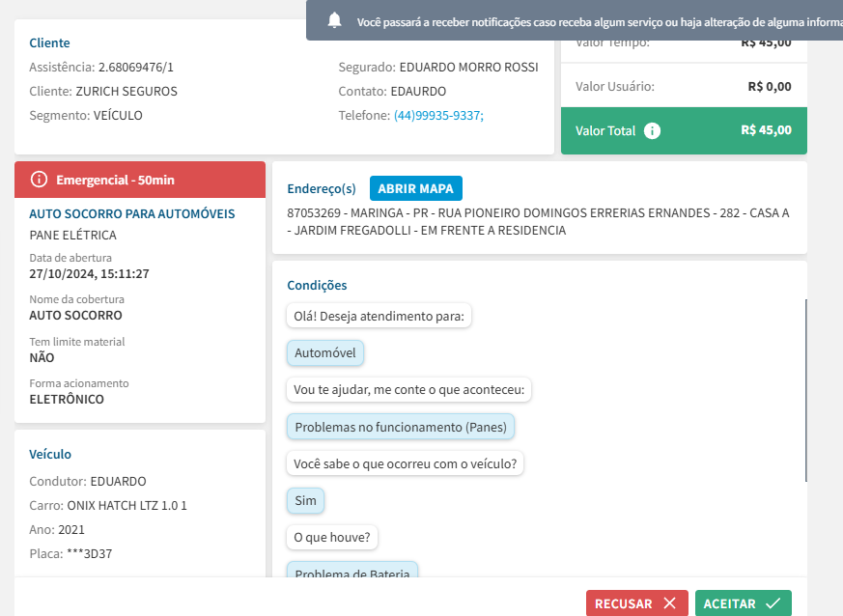Click the checkmark icon on Aceitar

[773, 603]
